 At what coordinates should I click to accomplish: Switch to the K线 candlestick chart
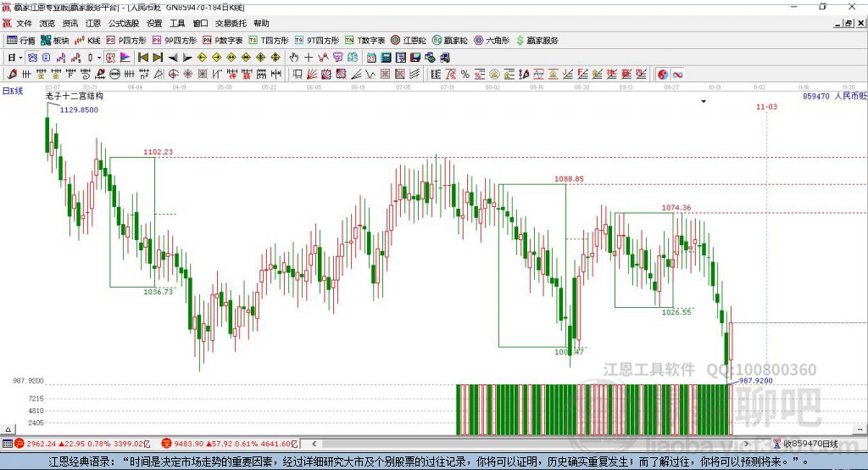87,41
